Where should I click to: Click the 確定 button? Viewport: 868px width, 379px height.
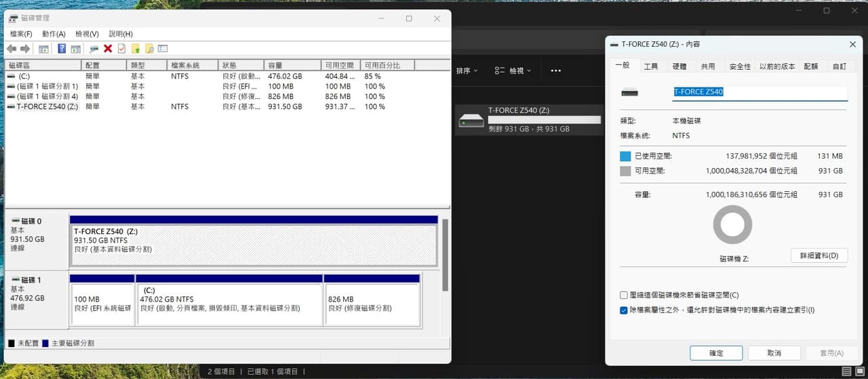point(716,353)
